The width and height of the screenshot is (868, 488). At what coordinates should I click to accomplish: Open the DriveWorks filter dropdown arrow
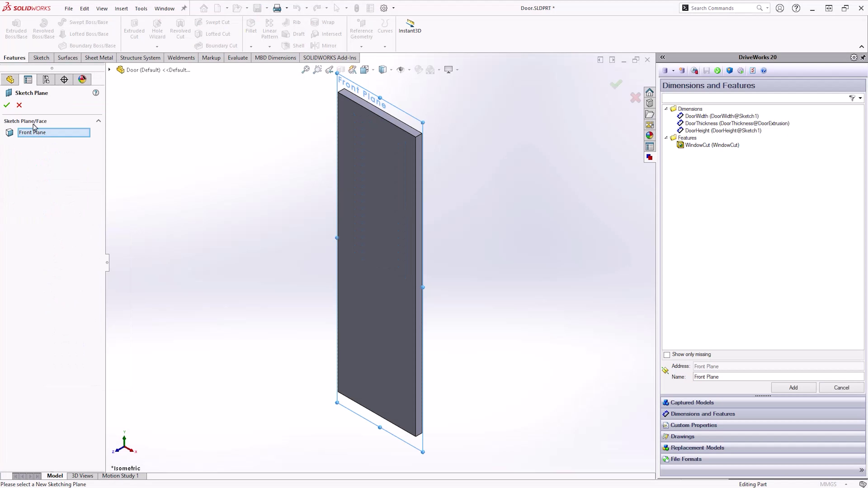tap(860, 98)
